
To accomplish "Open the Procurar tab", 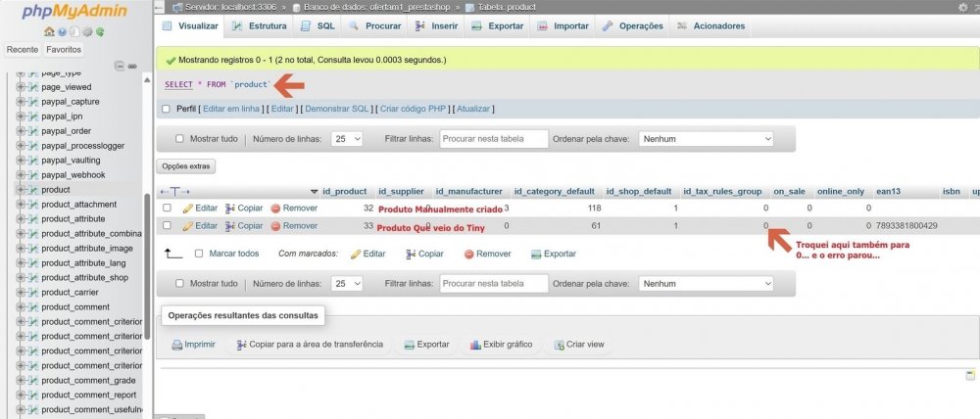I will click(x=375, y=26).
